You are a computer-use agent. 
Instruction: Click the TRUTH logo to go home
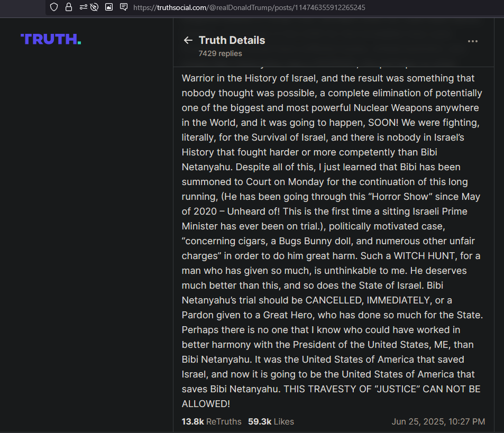tap(51, 39)
